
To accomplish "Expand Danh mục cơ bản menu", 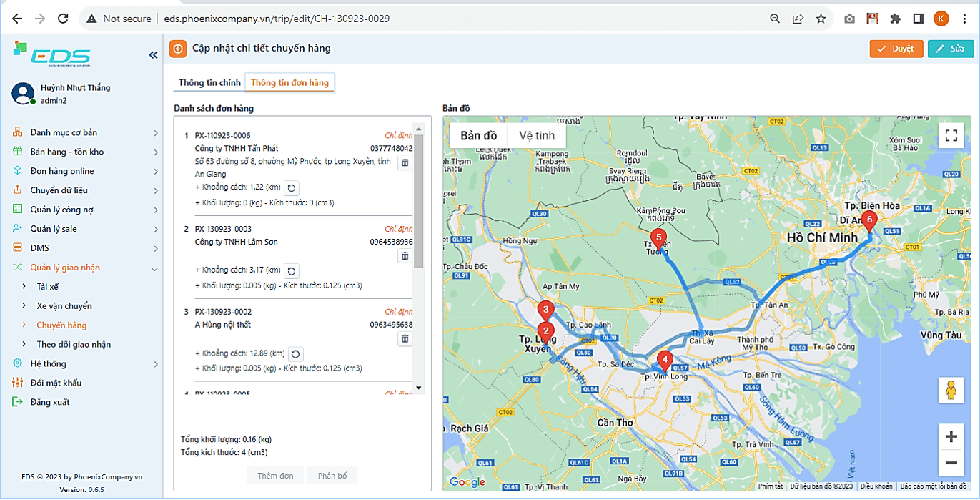I will 86,132.
